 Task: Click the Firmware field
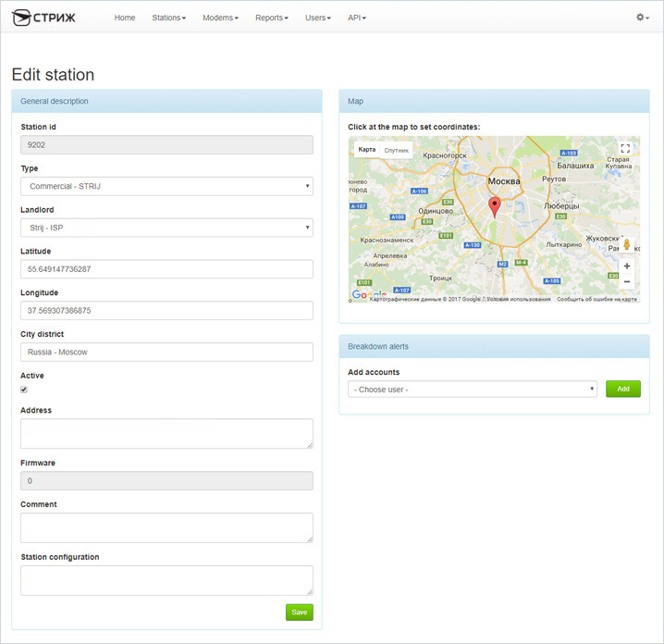coord(166,481)
